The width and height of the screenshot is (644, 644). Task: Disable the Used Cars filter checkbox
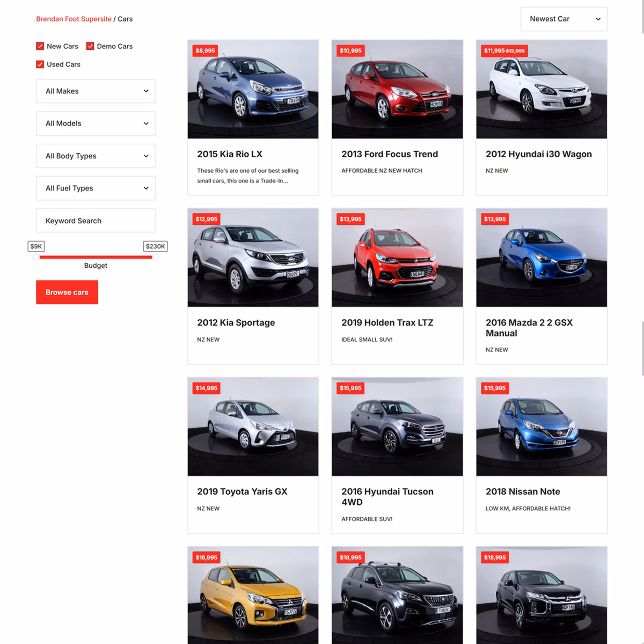(40, 64)
